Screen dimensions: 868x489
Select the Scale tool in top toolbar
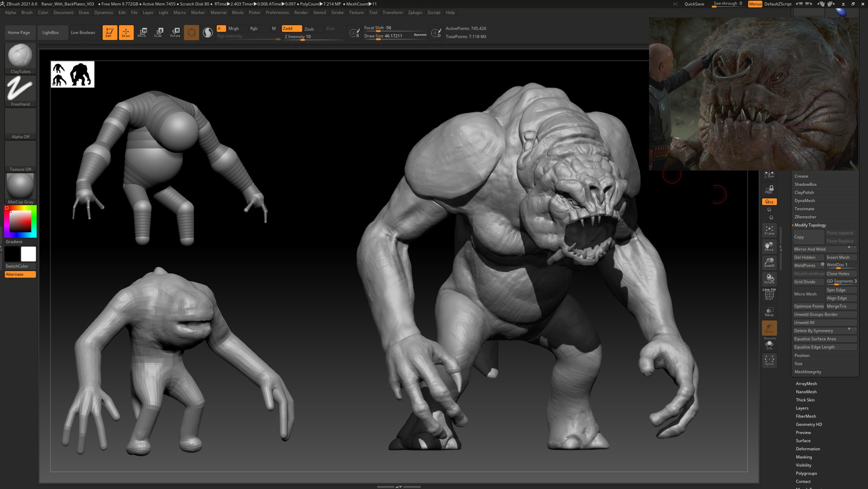click(158, 32)
